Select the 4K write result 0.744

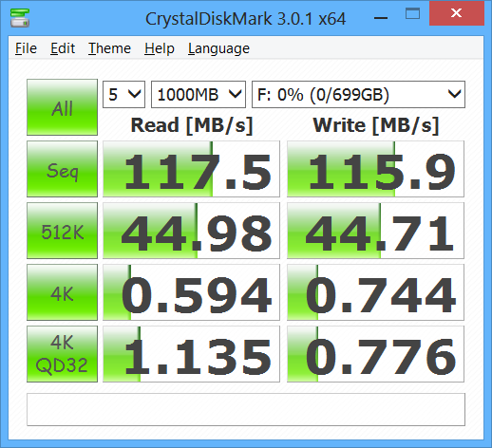click(x=375, y=292)
